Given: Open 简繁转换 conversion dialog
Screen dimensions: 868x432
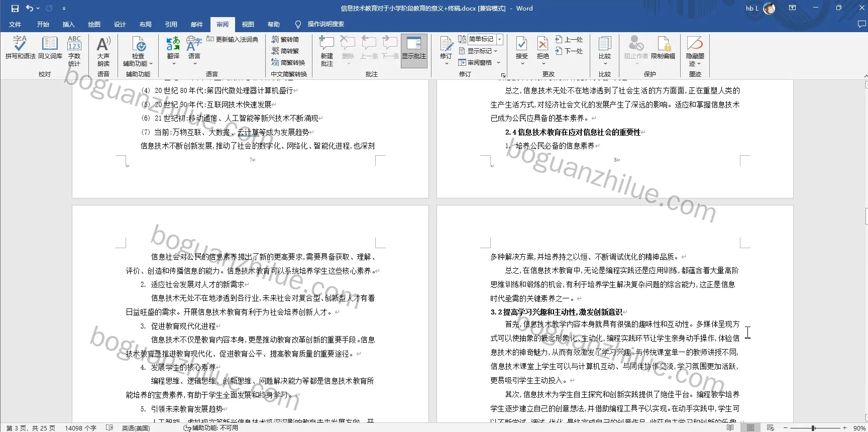Looking at the screenshot, I should tap(288, 62).
